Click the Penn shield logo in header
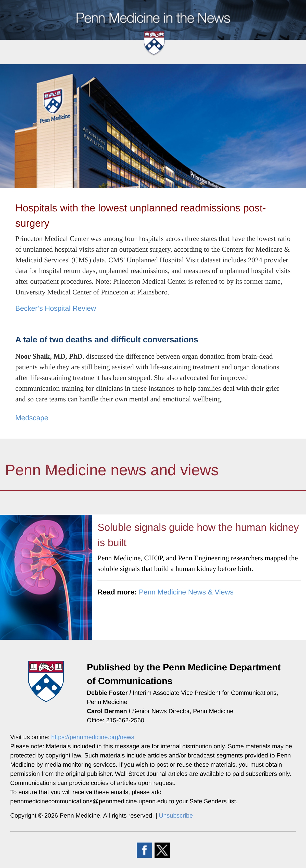 pos(154,43)
